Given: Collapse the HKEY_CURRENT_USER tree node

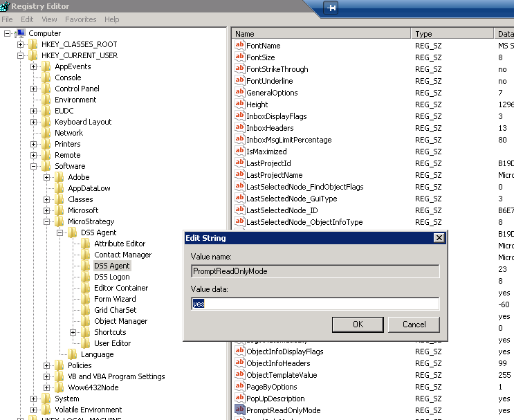Looking at the screenshot, I should (20, 55).
